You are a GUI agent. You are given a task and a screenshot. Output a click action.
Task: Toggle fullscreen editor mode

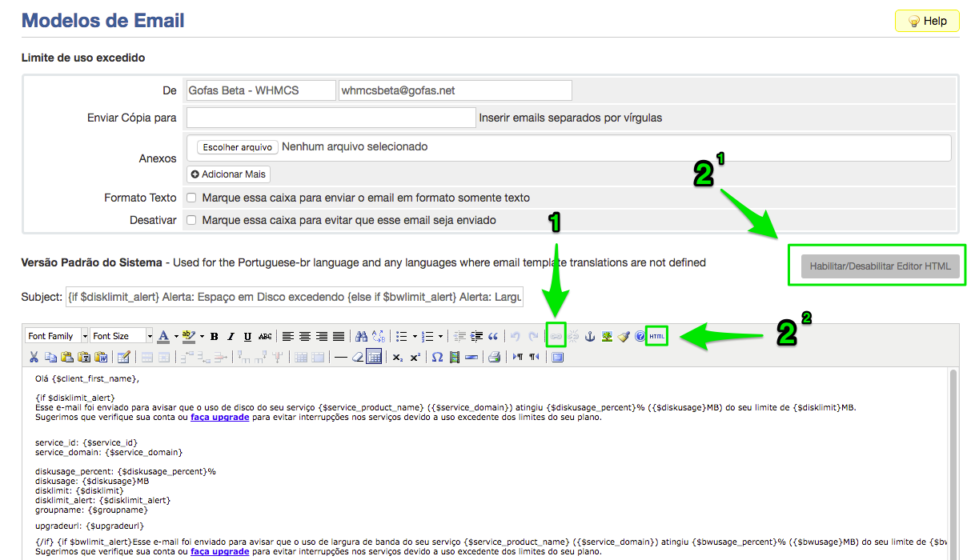pos(558,358)
